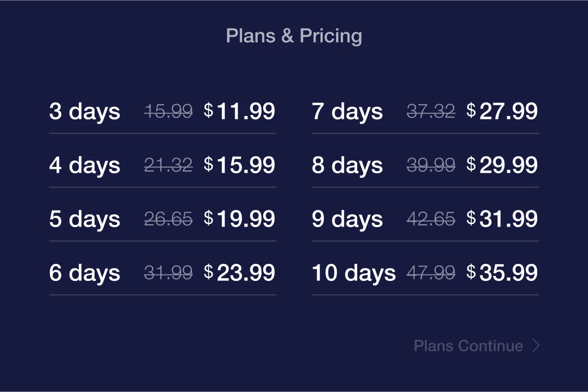Click the $19.99 discounted price
The image size is (588, 392).
click(240, 219)
